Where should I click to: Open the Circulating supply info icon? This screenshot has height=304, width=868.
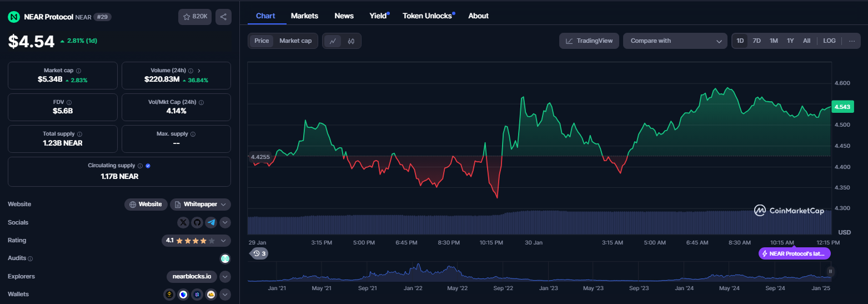click(140, 166)
